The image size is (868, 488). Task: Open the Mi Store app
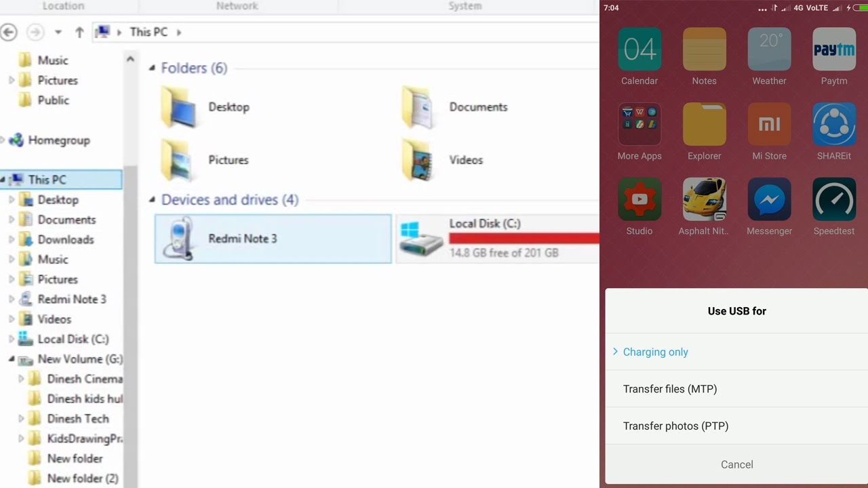point(769,125)
